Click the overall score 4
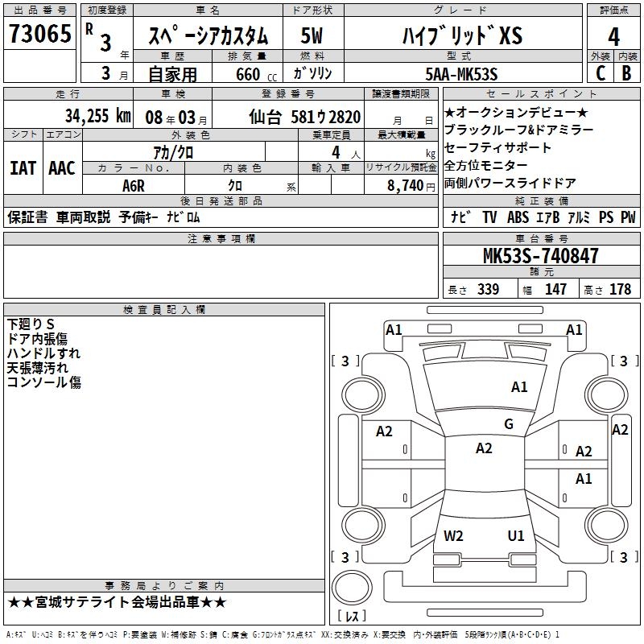644x644 pixels. (613, 36)
